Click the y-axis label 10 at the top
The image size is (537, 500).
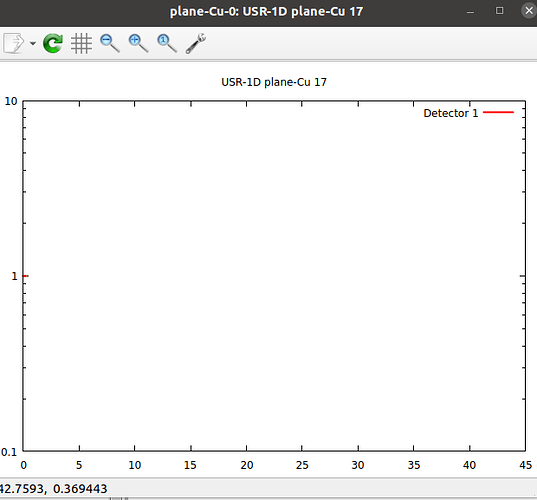click(x=11, y=101)
